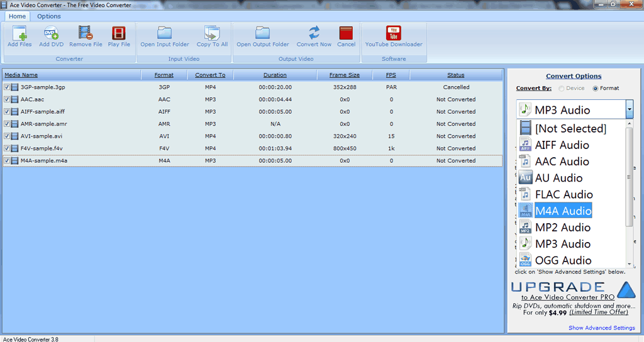Sort by the Media Name column header
Image resolution: width=644 pixels, height=342 pixels.
click(x=72, y=75)
